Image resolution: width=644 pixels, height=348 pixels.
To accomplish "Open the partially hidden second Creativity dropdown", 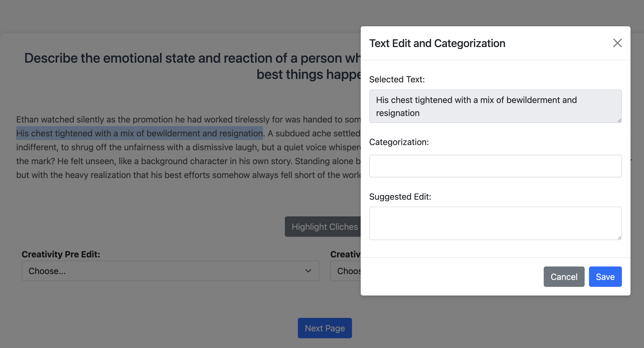I will pyautogui.click(x=346, y=271).
